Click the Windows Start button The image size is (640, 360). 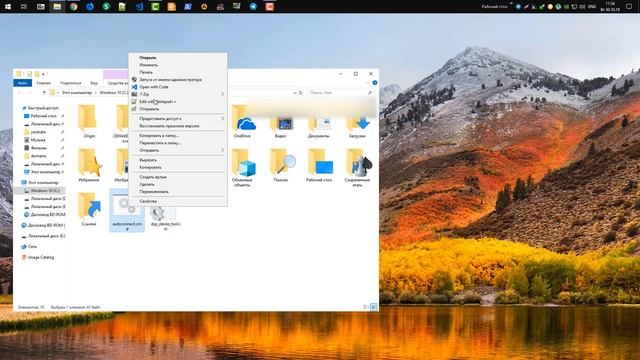pos(8,7)
